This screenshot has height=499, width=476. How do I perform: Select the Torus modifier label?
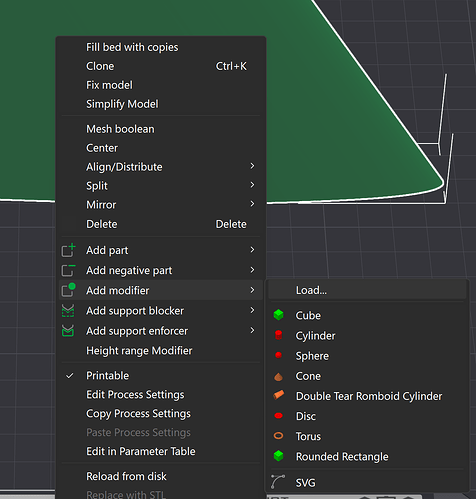[308, 436]
